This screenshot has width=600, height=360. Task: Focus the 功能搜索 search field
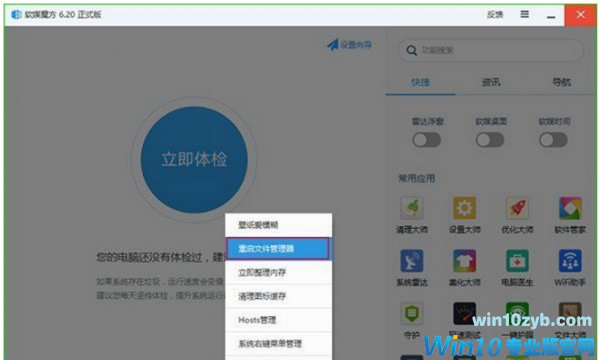coord(491,50)
